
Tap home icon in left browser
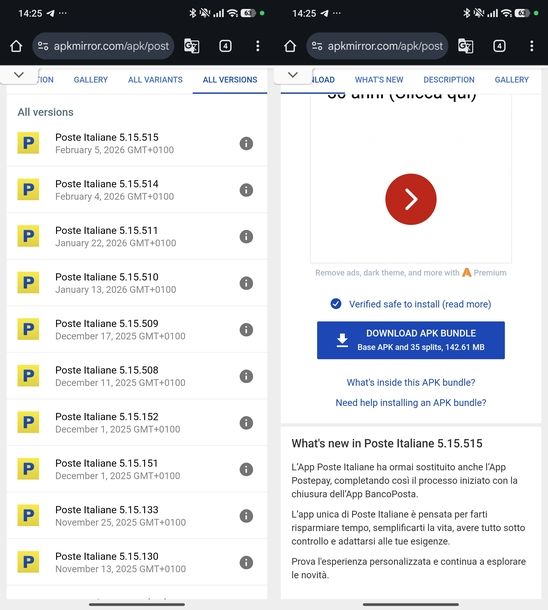tap(16, 46)
